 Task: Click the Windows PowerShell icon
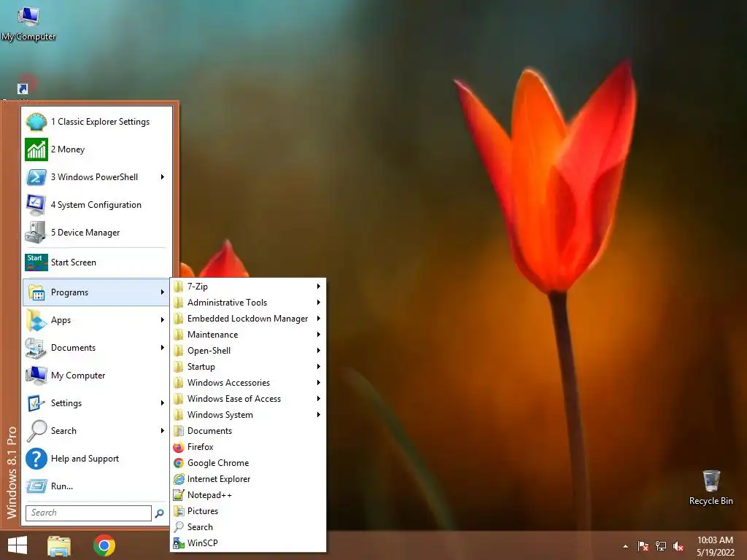click(36, 177)
